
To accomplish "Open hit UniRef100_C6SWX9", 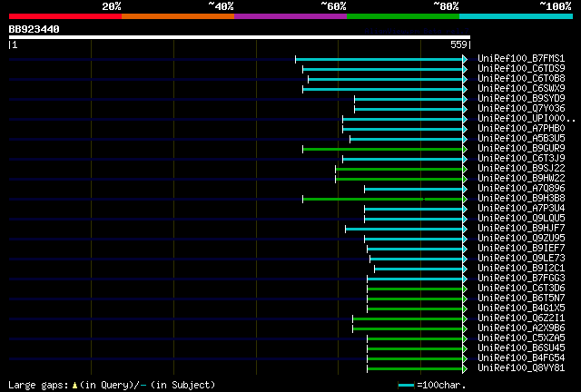I will (x=521, y=88).
